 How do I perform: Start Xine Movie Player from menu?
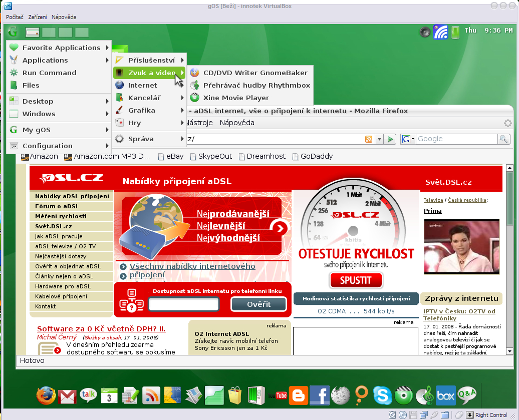click(250, 98)
